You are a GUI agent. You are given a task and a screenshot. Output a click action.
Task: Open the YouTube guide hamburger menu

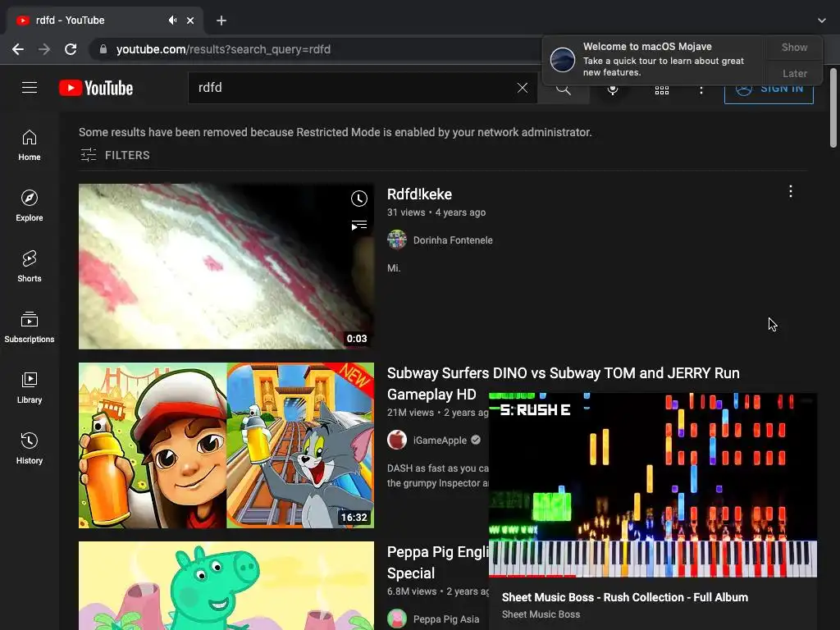[x=30, y=87]
